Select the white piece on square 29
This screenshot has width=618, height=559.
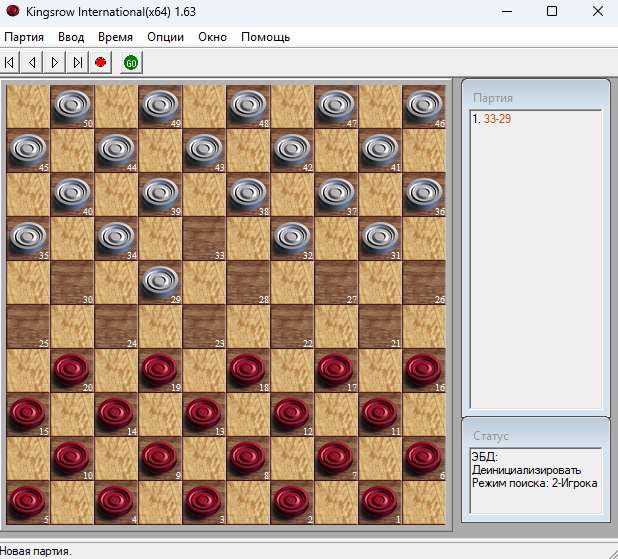click(x=160, y=281)
